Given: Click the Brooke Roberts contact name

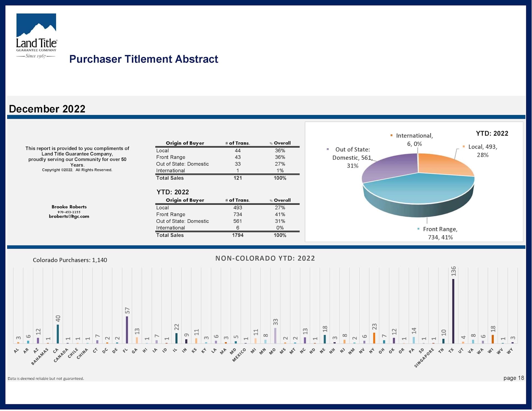Looking at the screenshot, I should [69, 207].
